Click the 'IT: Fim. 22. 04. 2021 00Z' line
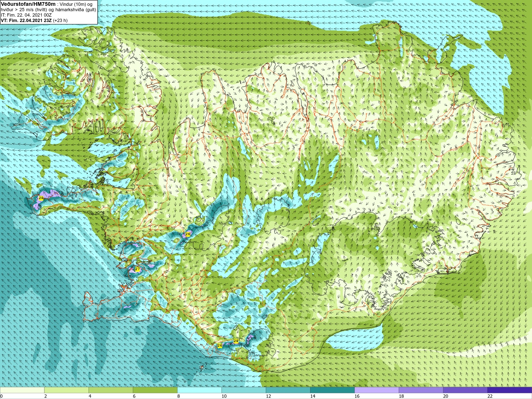This screenshot has height=399, width=532. click(26, 15)
